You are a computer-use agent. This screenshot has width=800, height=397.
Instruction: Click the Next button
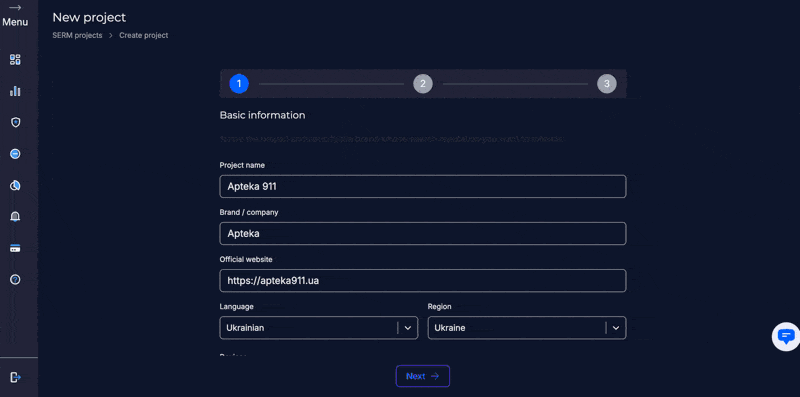pyautogui.click(x=423, y=376)
